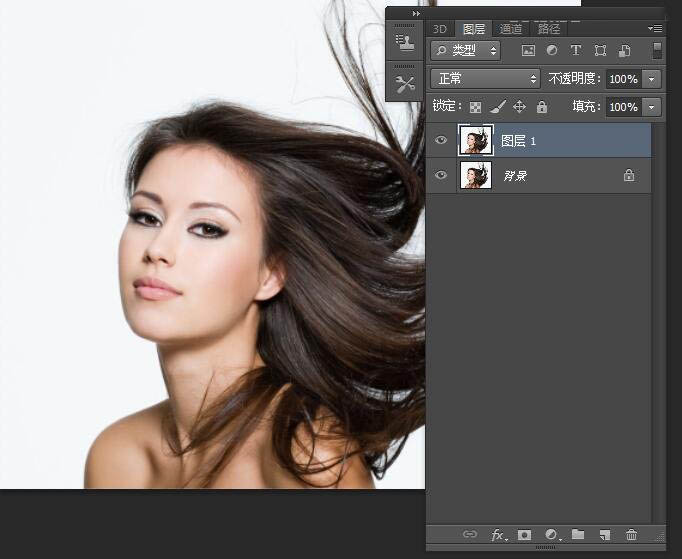Hide 图层 1 using its eye icon

click(442, 141)
